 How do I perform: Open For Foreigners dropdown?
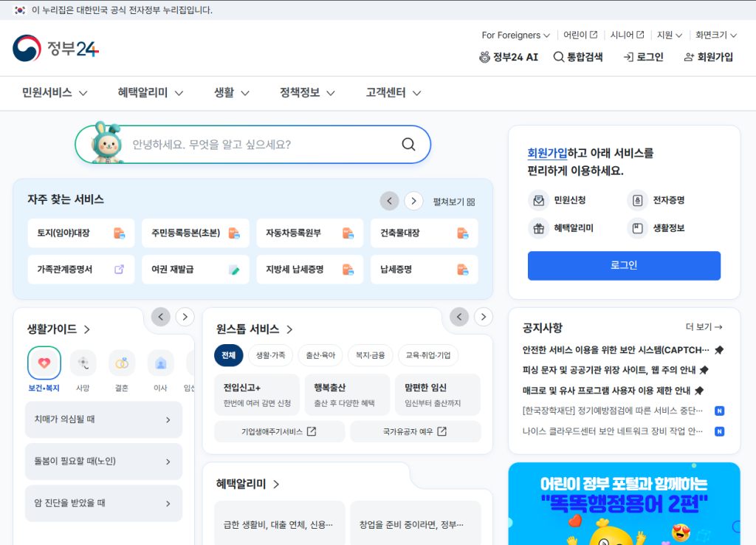pyautogui.click(x=515, y=35)
